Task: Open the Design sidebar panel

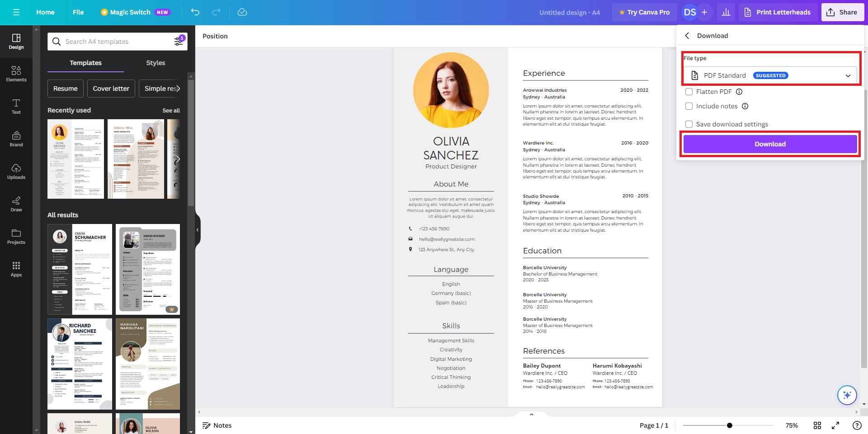Action: 16,42
